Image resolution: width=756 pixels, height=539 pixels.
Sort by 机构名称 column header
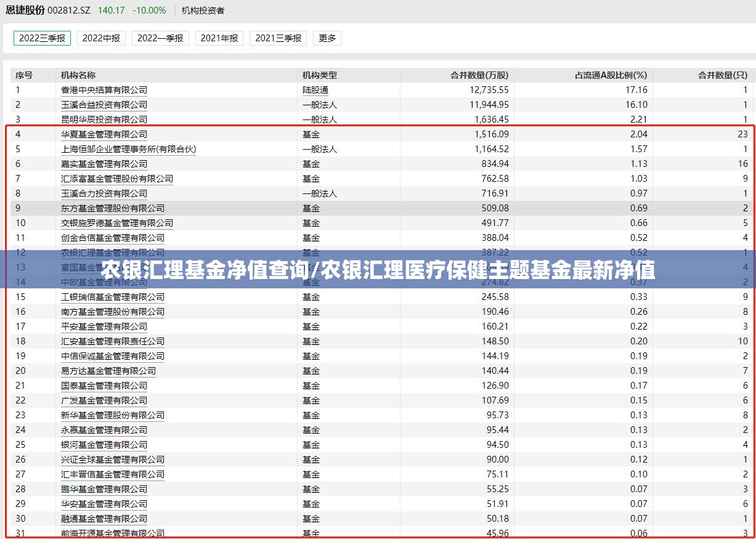pos(78,75)
